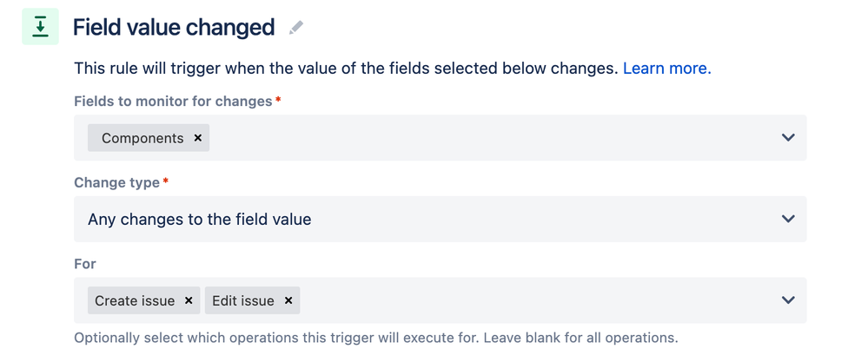This screenshot has width=868, height=362.
Task: Expand the Fields to monitor dropdown arrow
Action: click(x=788, y=138)
